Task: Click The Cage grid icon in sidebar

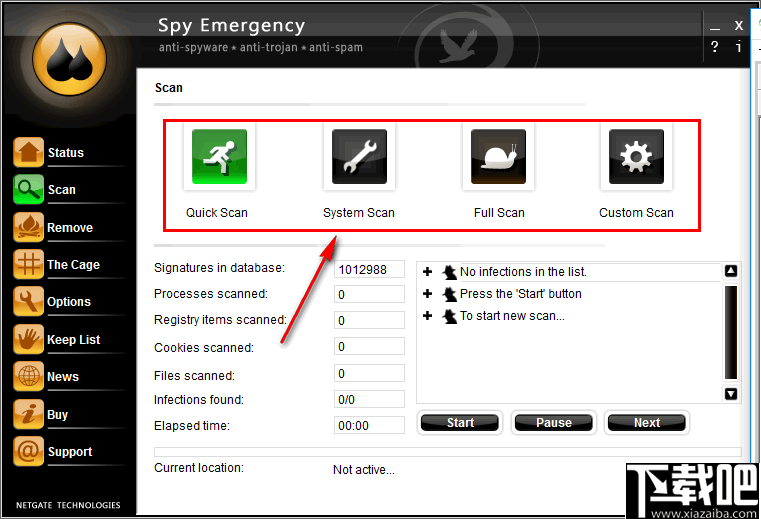Action: click(29, 264)
